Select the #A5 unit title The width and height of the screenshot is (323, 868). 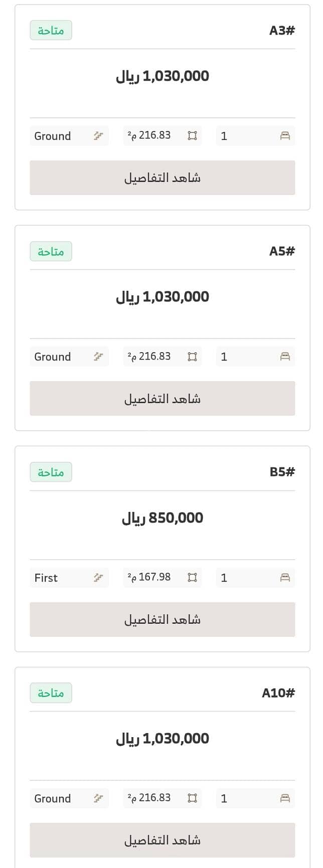(x=282, y=251)
